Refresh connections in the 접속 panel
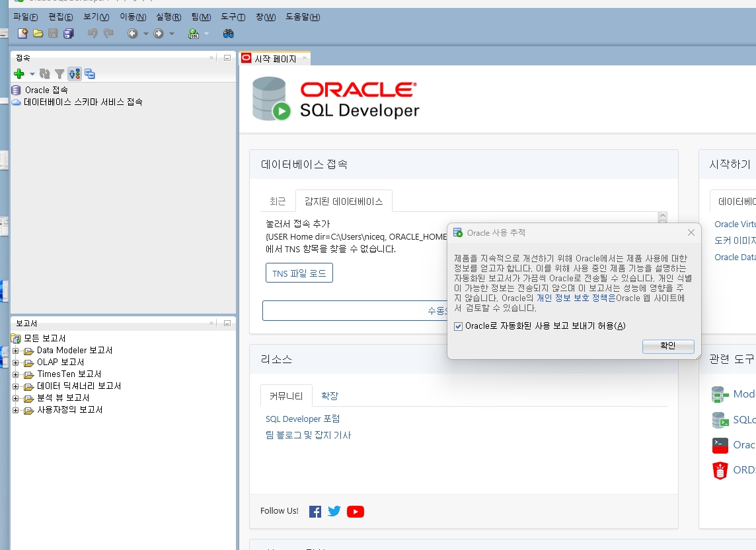The image size is (756, 550). [x=45, y=74]
